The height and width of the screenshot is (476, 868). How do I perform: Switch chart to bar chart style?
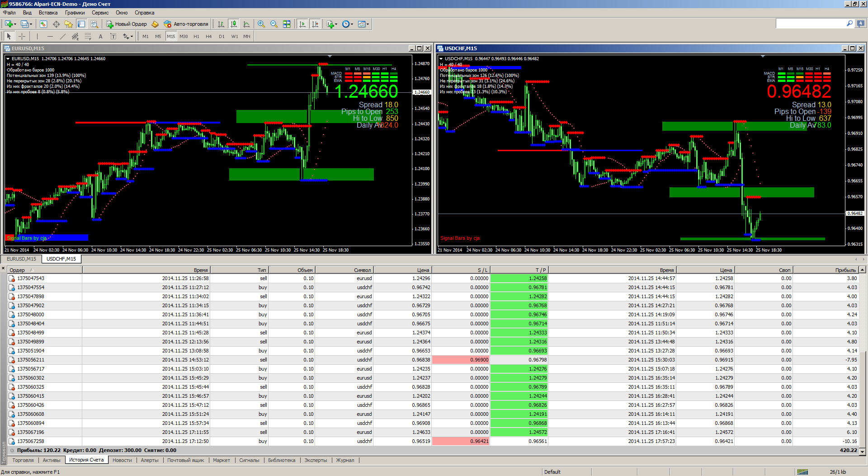(221, 24)
